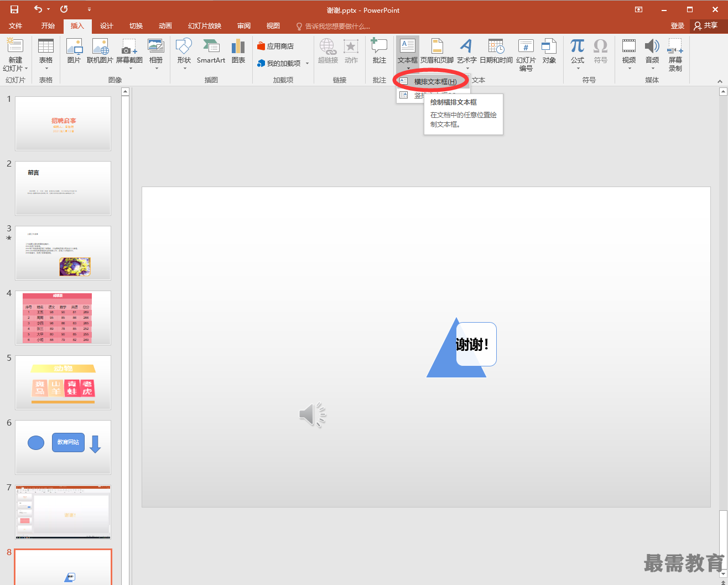728x585 pixels.
Task: Expand the 相册 dropdown arrow
Action: click(156, 69)
